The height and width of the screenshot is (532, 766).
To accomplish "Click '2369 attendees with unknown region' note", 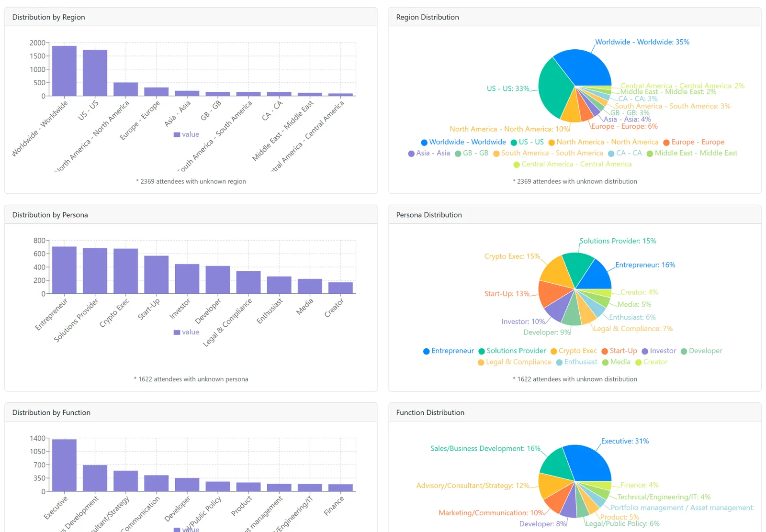I will click(x=191, y=181).
